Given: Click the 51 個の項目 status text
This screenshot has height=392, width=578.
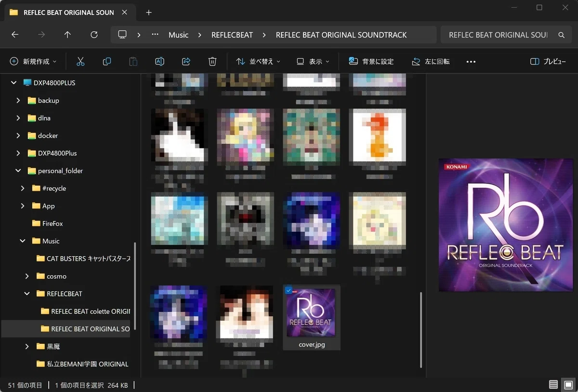Looking at the screenshot, I should pyautogui.click(x=25, y=385).
